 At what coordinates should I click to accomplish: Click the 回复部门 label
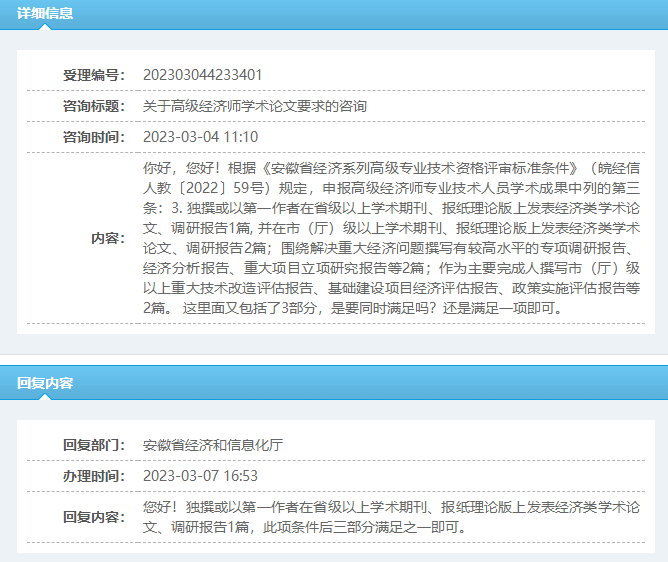tap(94, 445)
